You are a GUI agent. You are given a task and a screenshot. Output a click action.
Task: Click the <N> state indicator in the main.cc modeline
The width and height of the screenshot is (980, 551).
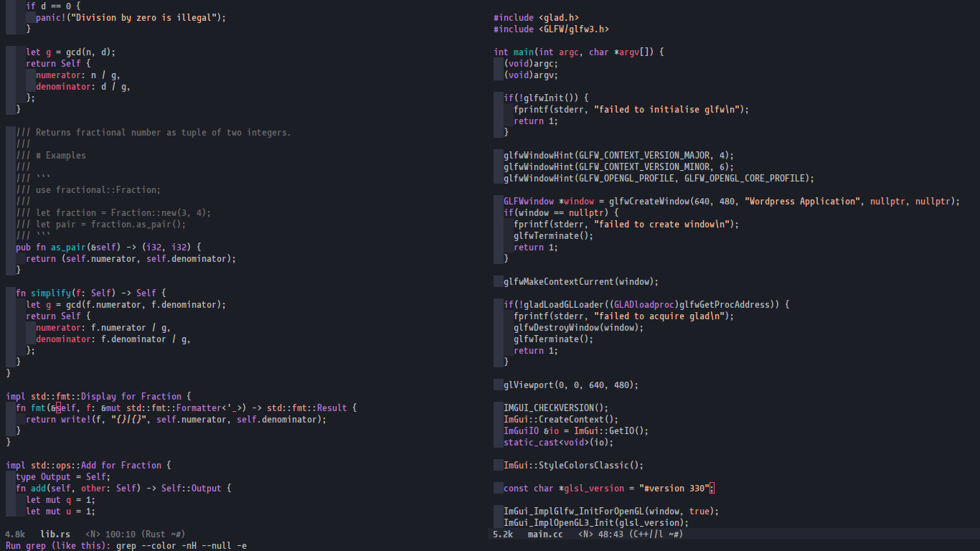tap(585, 534)
